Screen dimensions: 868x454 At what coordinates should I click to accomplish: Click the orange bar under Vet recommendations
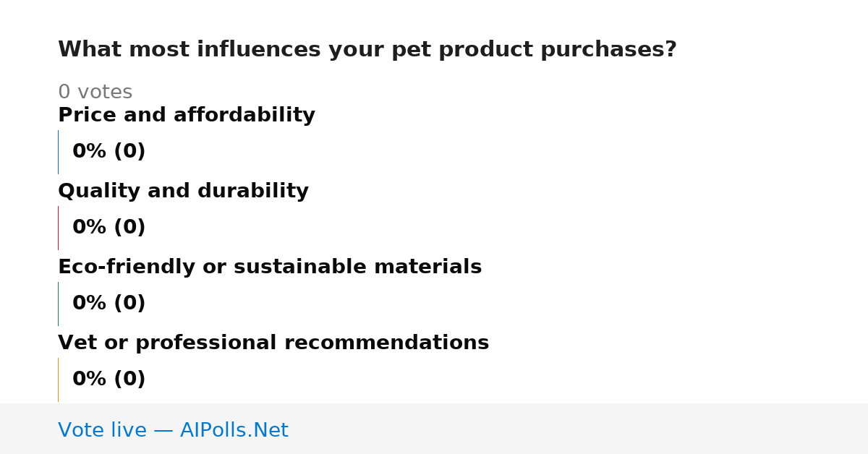pyautogui.click(x=58, y=380)
